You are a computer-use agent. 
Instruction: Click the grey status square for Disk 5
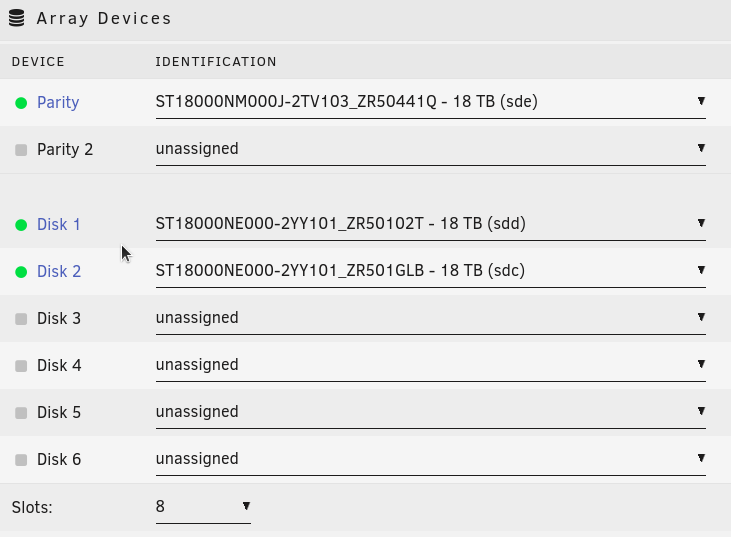[21, 413]
